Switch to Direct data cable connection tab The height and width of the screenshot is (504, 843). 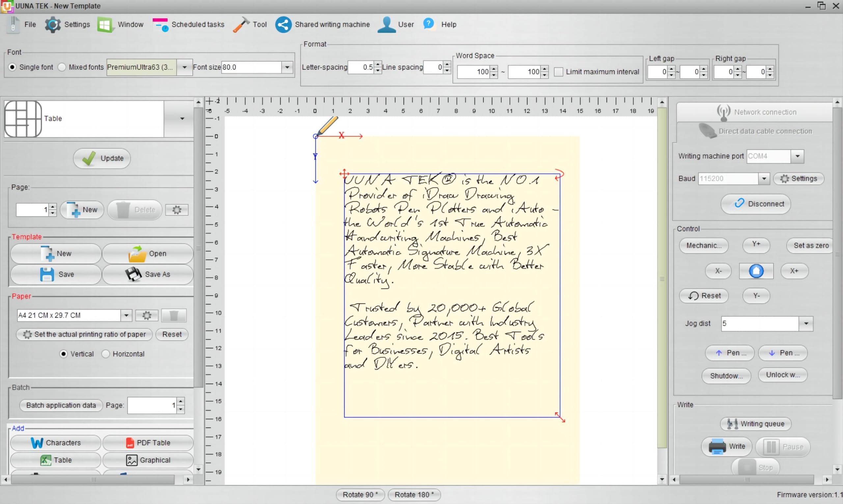click(x=755, y=131)
